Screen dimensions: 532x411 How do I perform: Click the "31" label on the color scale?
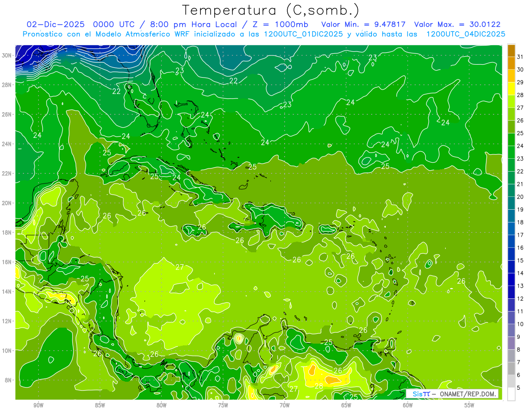pyautogui.click(x=520, y=56)
